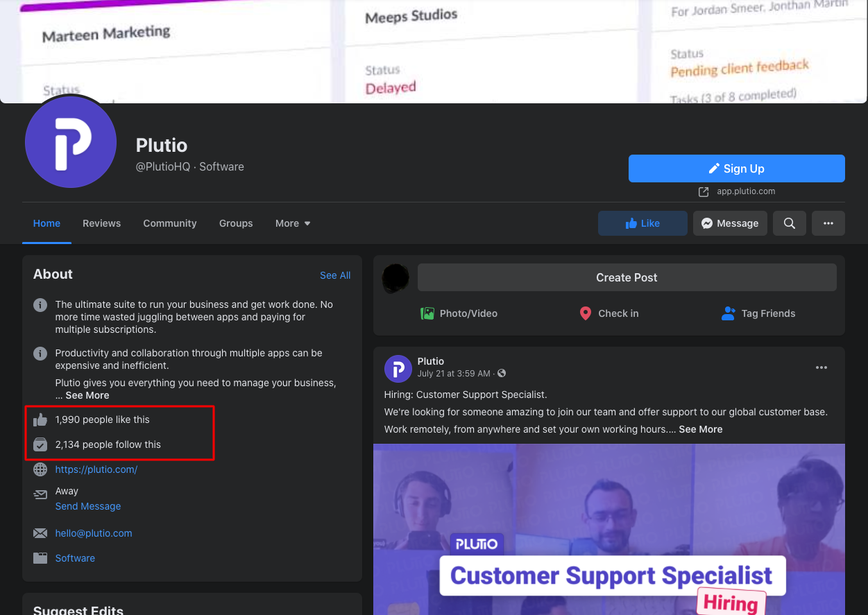This screenshot has width=868, height=615.
Task: Open Plutio avatar in post header
Action: coord(398,368)
